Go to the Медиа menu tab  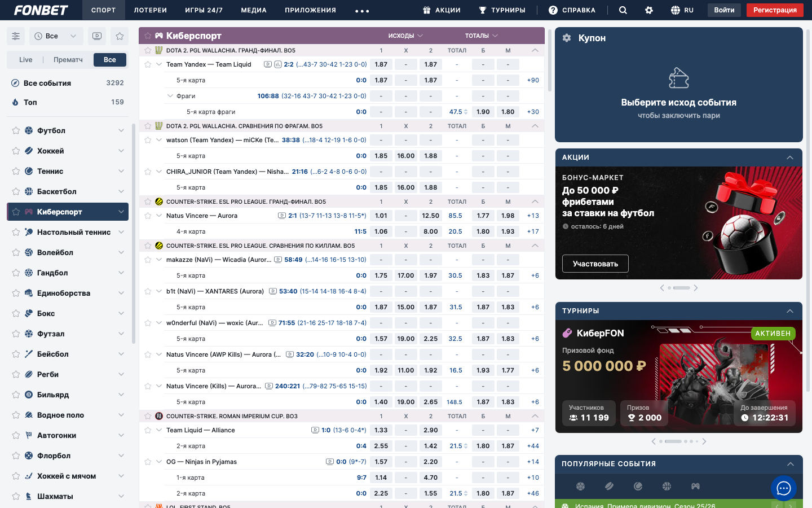click(x=254, y=10)
